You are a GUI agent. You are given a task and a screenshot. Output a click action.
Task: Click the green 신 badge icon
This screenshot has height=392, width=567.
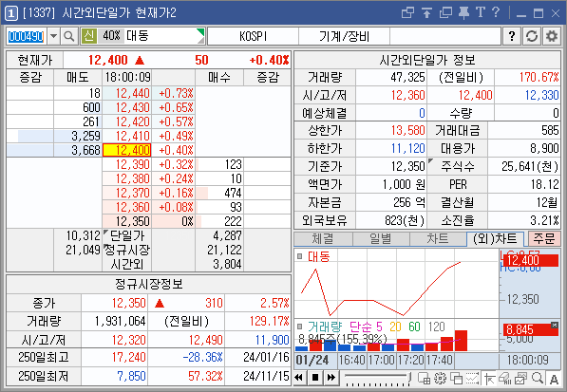point(89,36)
